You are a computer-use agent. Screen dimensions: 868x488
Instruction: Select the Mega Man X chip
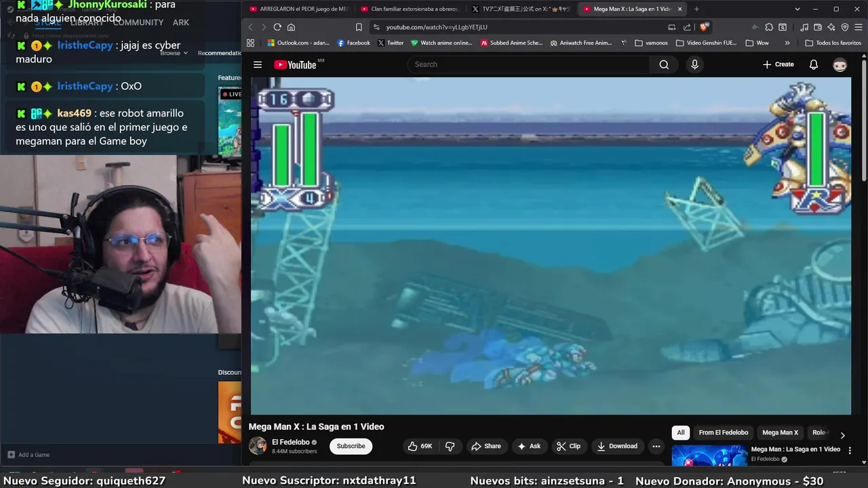(x=780, y=432)
